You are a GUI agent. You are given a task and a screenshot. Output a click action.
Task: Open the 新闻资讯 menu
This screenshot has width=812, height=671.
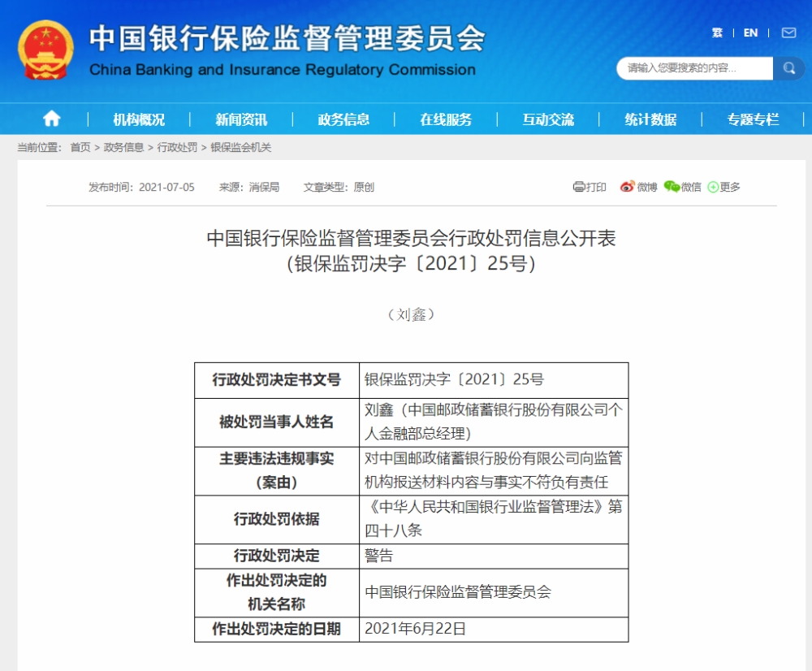241,119
